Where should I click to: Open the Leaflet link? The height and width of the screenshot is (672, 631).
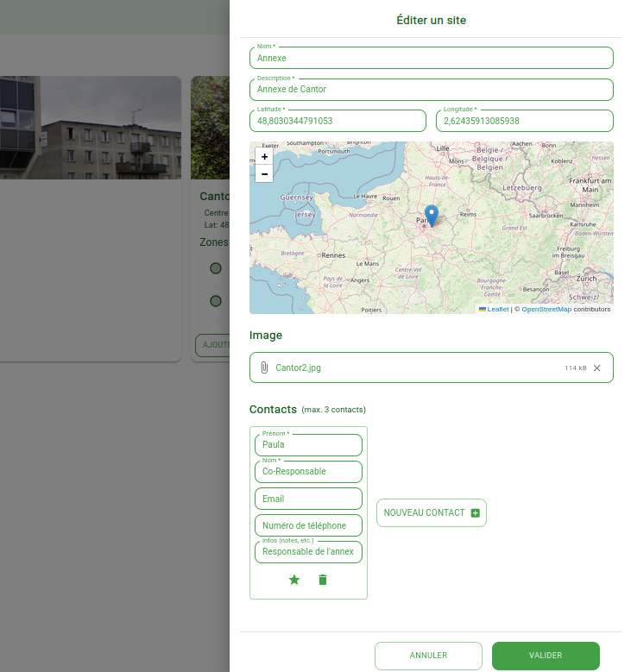(497, 309)
